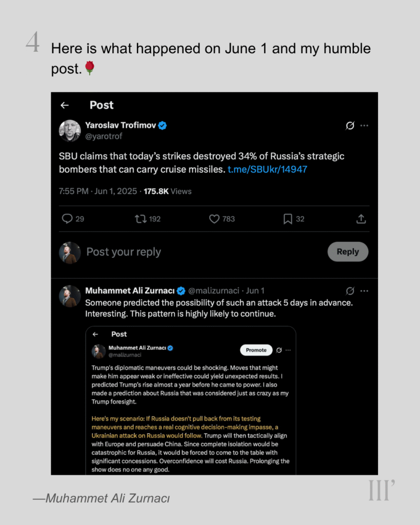This screenshot has width=420, height=525.
Task: Open Yaroslav Trofimov's profile picture
Action: pos(70,131)
